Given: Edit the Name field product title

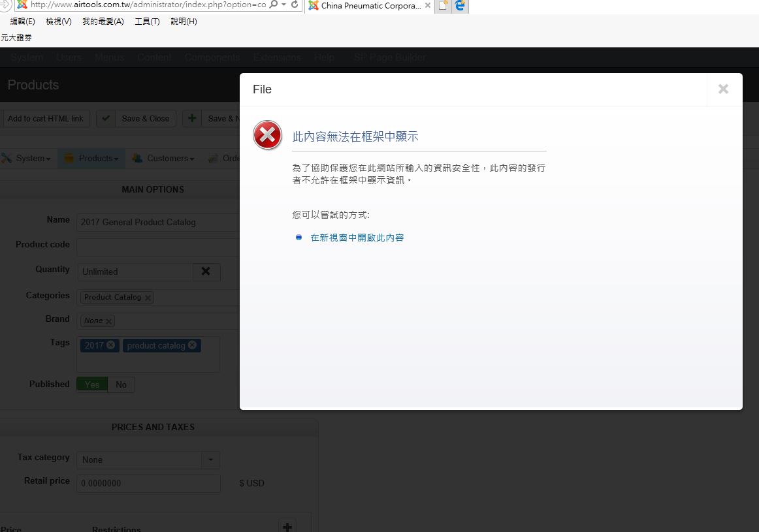Looking at the screenshot, I should [158, 222].
